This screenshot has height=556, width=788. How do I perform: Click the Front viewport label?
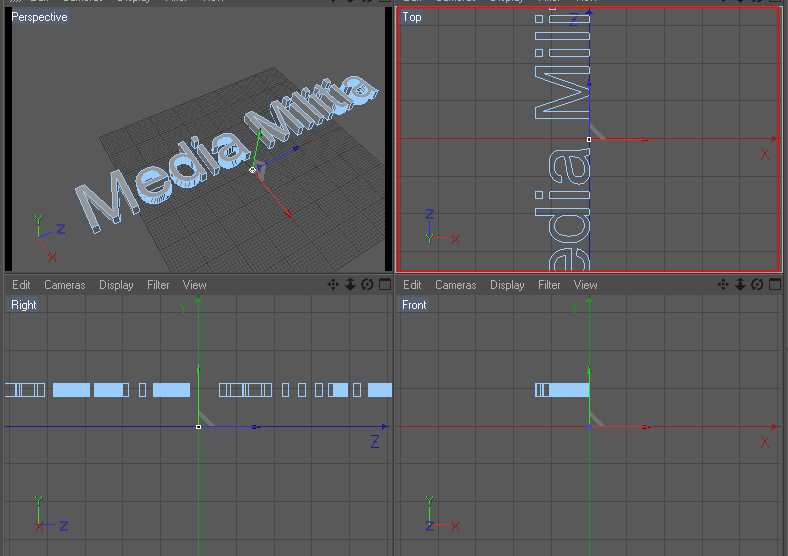coord(414,305)
